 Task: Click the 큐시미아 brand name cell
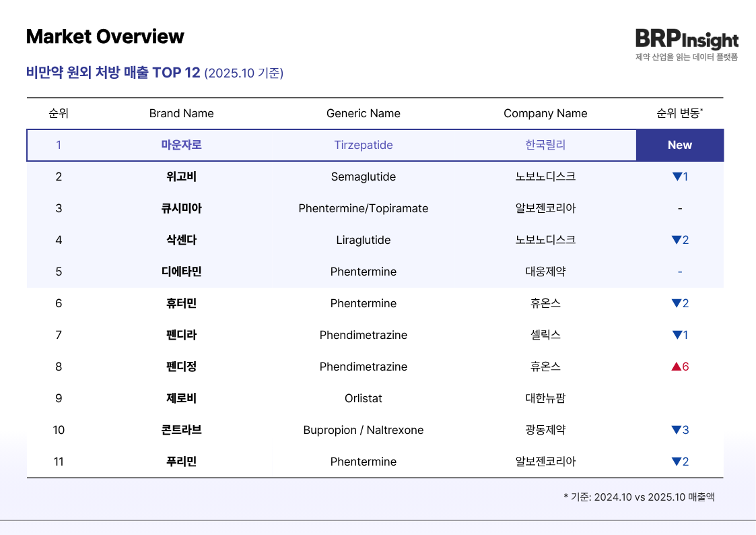(x=181, y=208)
